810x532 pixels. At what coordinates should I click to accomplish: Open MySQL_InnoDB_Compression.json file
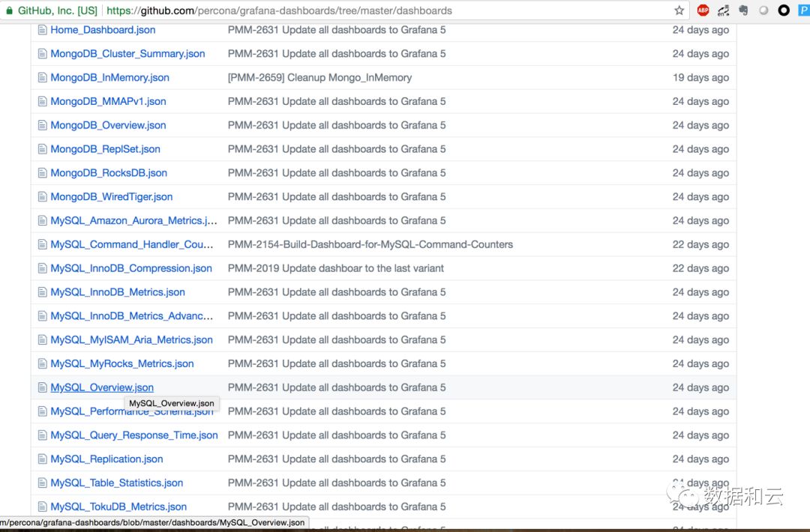click(131, 268)
